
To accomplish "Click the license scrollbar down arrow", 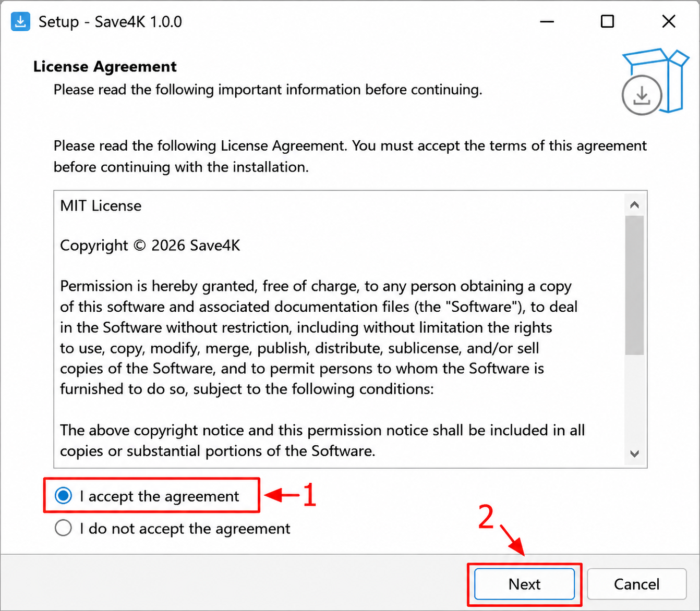I will 634,454.
